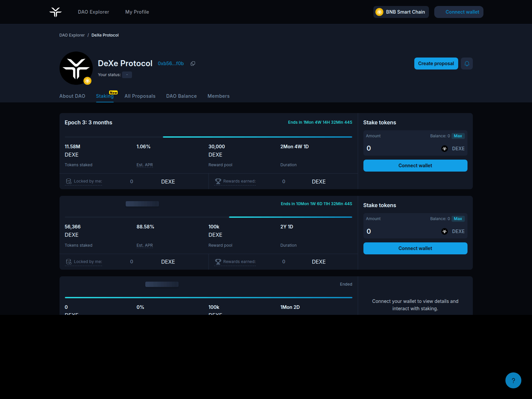
Task: Click 'Locked by me:' label in Epoch 3
Action: (88, 181)
